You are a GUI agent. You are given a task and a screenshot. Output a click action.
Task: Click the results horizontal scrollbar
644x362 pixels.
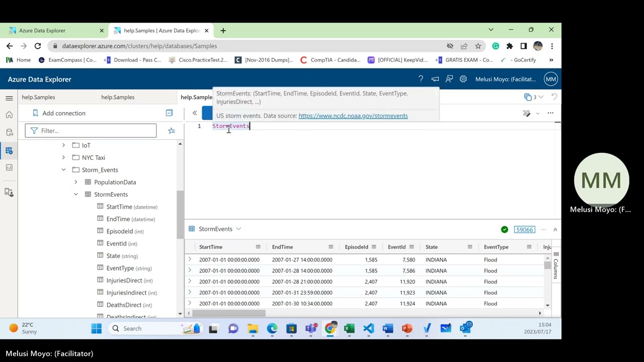click(229, 313)
